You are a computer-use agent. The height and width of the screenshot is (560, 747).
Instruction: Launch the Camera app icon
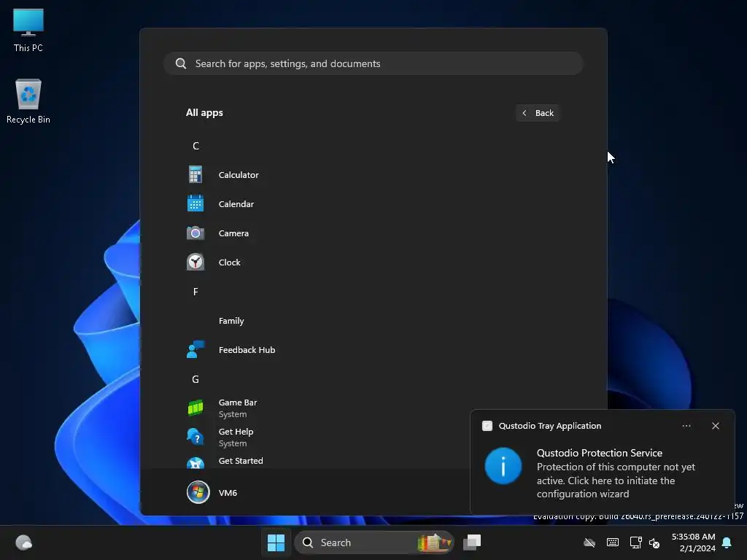coord(196,233)
